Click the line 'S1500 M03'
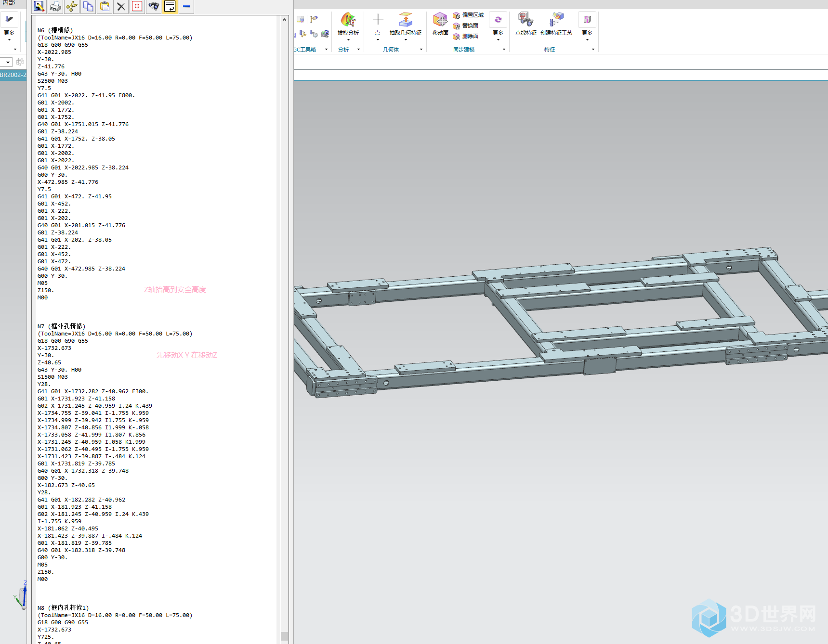This screenshot has width=828, height=644. [53, 377]
